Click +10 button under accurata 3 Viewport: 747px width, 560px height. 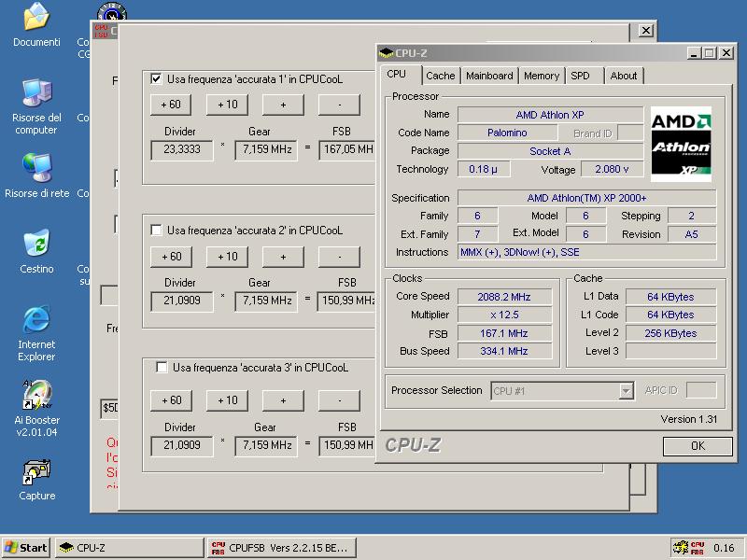[x=227, y=400]
